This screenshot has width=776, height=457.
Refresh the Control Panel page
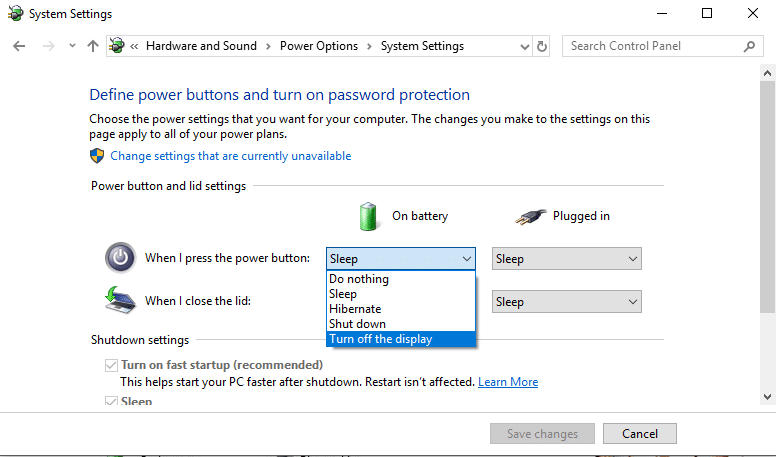pyautogui.click(x=542, y=46)
